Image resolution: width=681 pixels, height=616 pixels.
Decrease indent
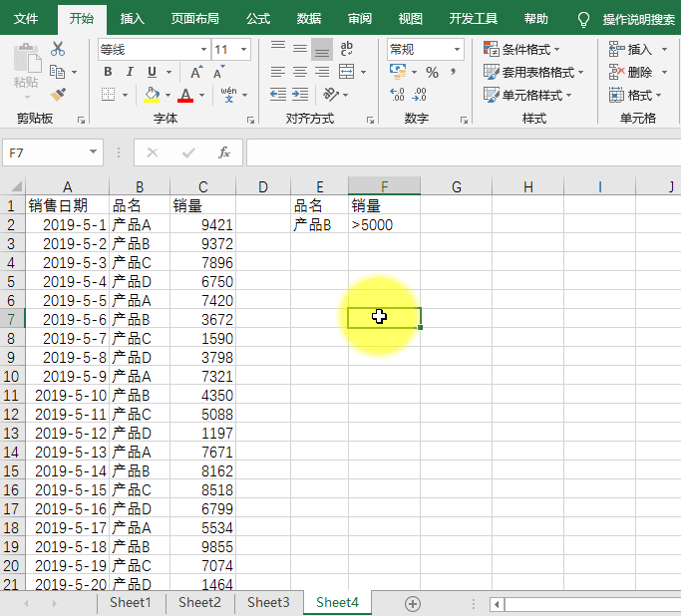pyautogui.click(x=278, y=95)
